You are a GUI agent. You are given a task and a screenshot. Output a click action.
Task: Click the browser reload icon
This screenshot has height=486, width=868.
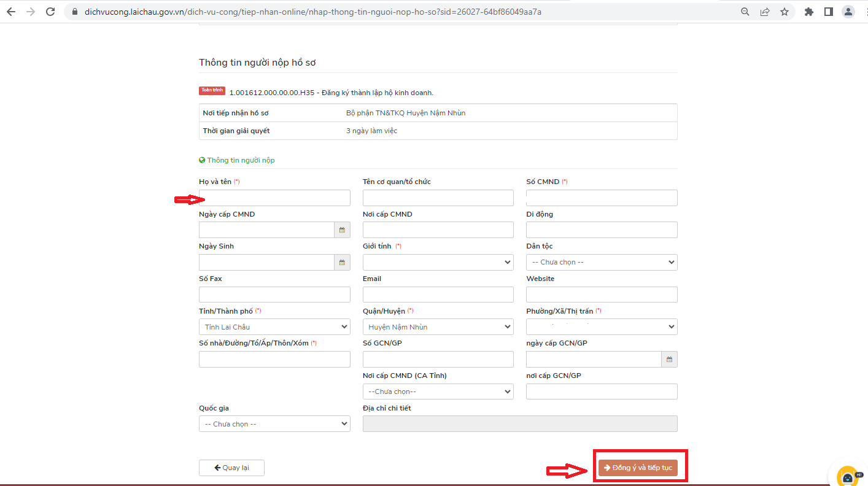(x=50, y=12)
